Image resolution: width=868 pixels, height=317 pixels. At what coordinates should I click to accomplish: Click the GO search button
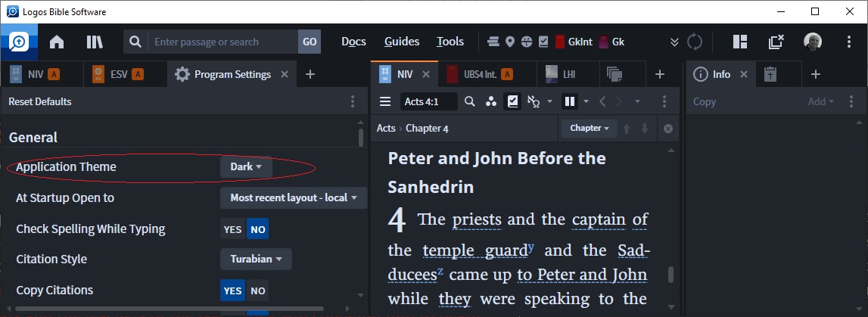[310, 42]
